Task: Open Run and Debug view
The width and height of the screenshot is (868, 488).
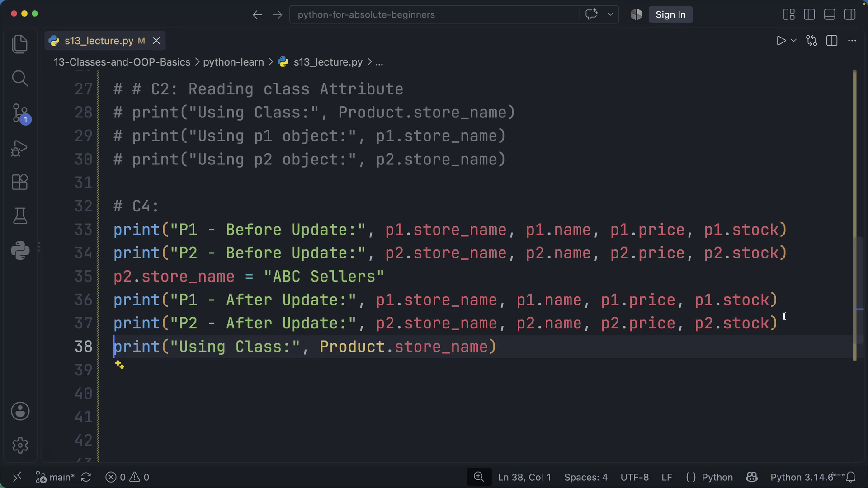Action: 20,148
